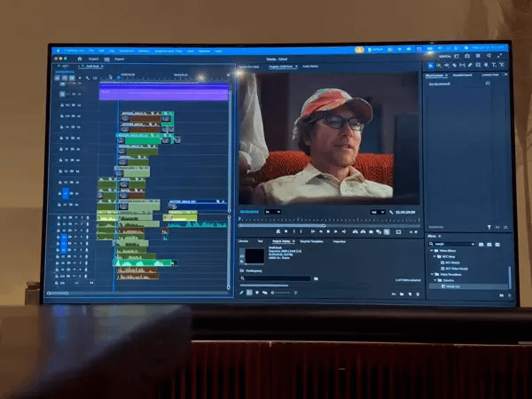
Task: Switch Project panel to list view
Action: point(249,293)
